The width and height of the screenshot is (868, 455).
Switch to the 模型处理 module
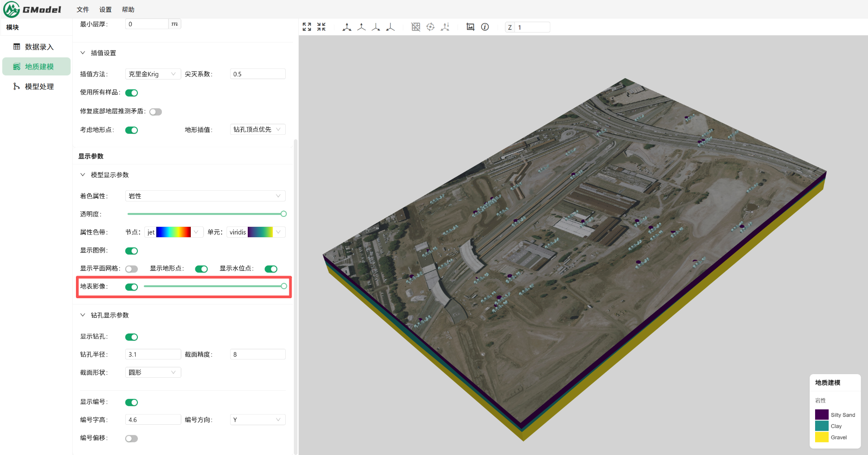click(39, 86)
